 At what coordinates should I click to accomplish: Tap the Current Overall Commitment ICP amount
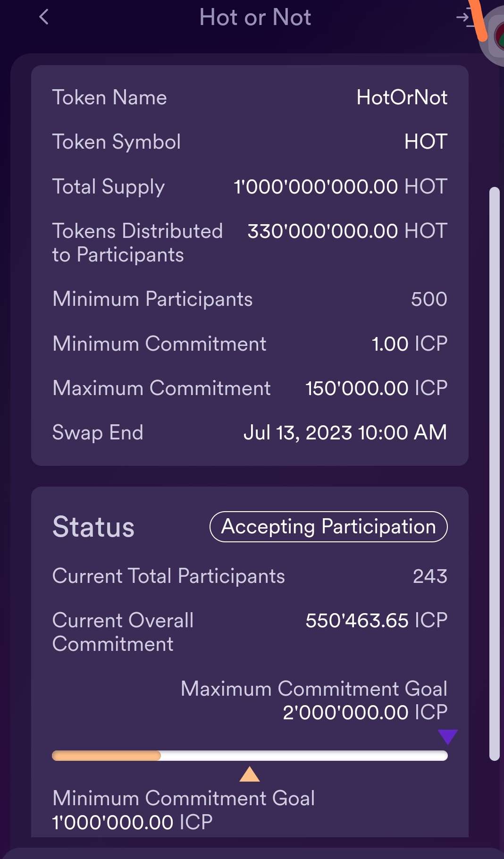coord(376,621)
